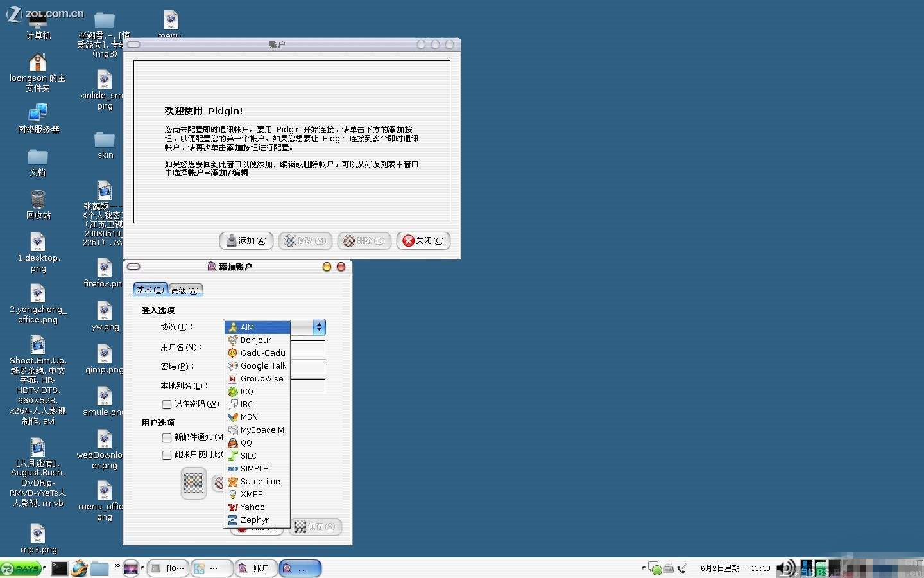The image size is (924, 578).
Task: Select Google Talk as the protocol
Action: 257,366
